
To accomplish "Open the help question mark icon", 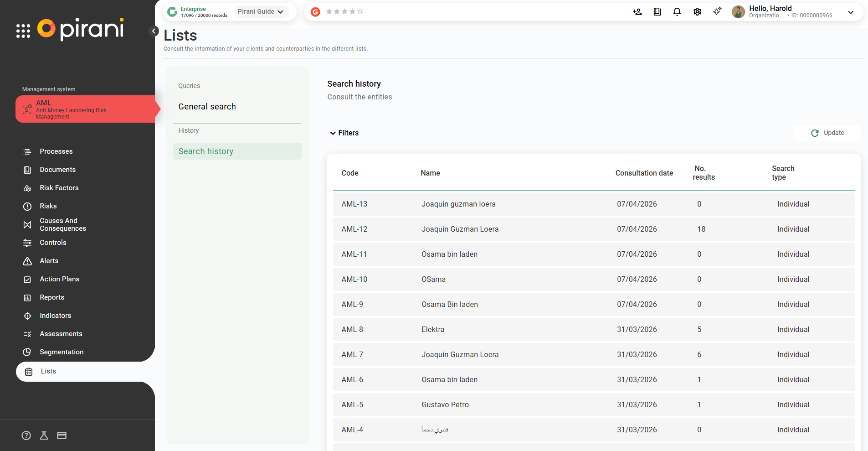I will point(26,435).
